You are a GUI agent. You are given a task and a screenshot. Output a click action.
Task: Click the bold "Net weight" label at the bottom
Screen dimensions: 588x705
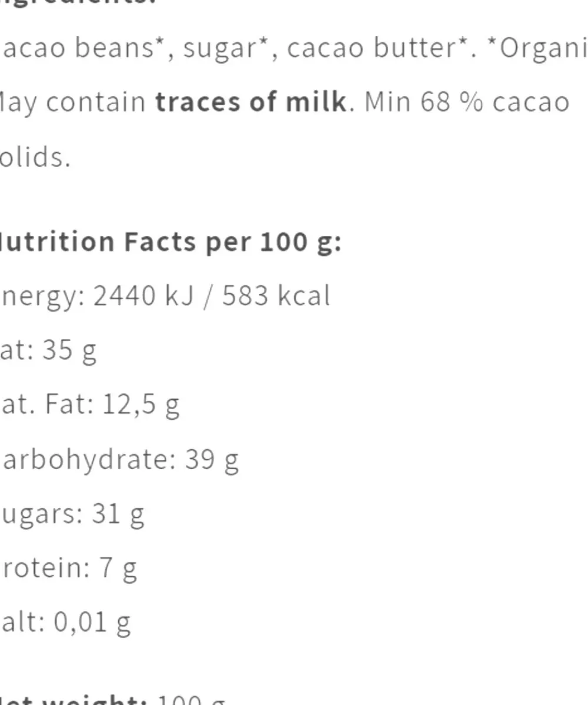(73, 700)
